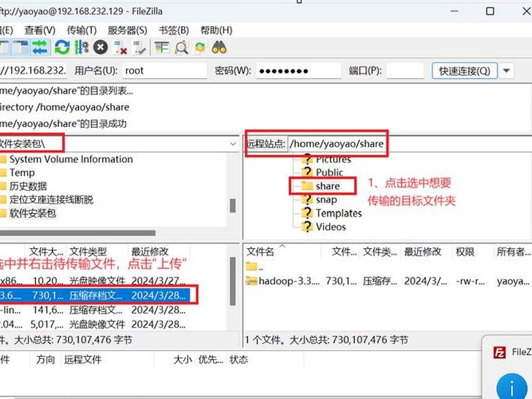Image resolution: width=532 pixels, height=399 pixels.
Task: Open the 书签(B) menu
Action: (174, 31)
